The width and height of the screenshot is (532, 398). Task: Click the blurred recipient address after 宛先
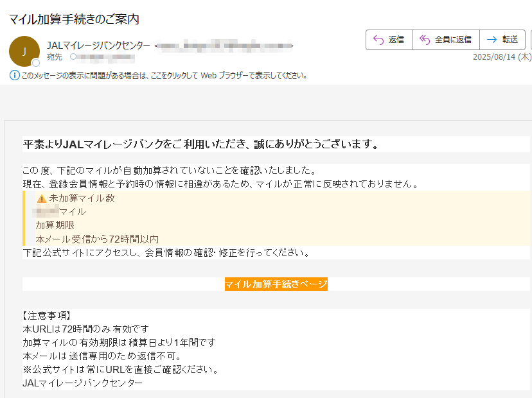(x=106, y=57)
